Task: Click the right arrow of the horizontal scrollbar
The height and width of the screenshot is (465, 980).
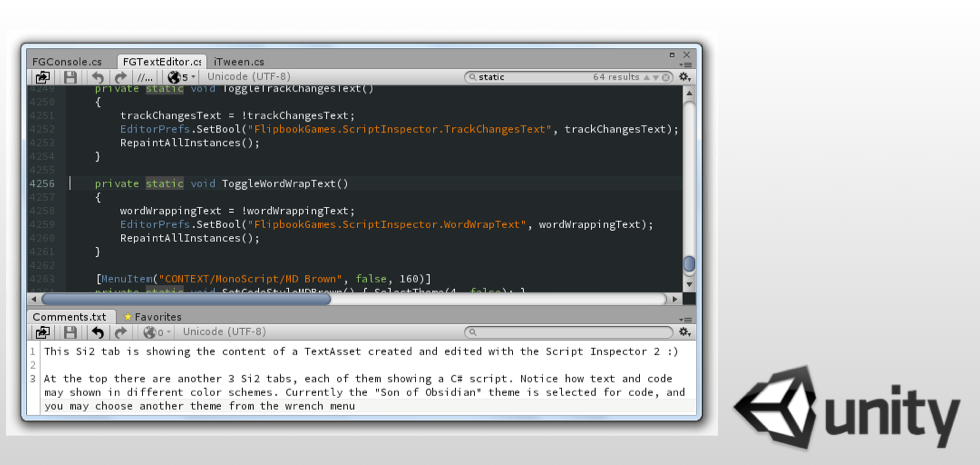Action: coord(674,299)
